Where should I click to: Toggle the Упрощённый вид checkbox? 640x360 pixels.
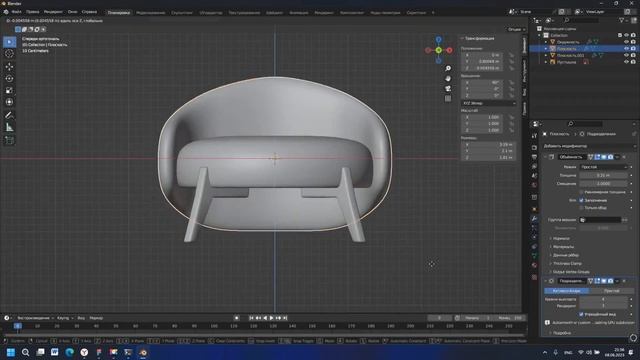pos(581,314)
